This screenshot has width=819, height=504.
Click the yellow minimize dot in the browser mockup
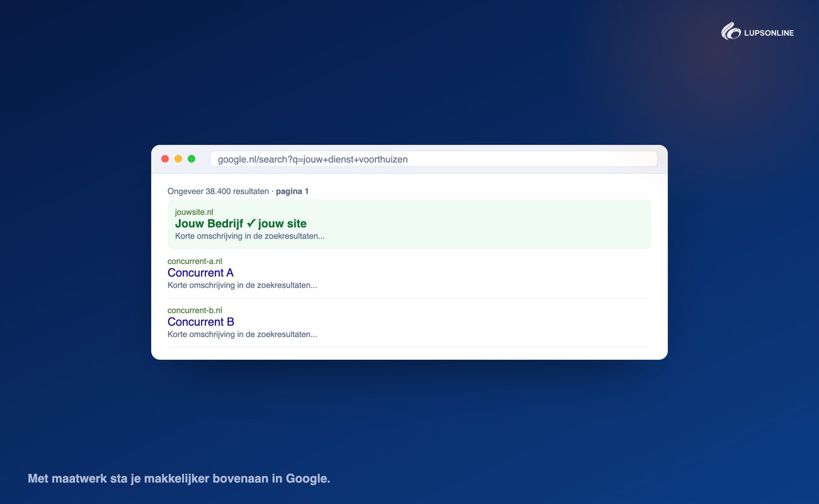(178, 159)
